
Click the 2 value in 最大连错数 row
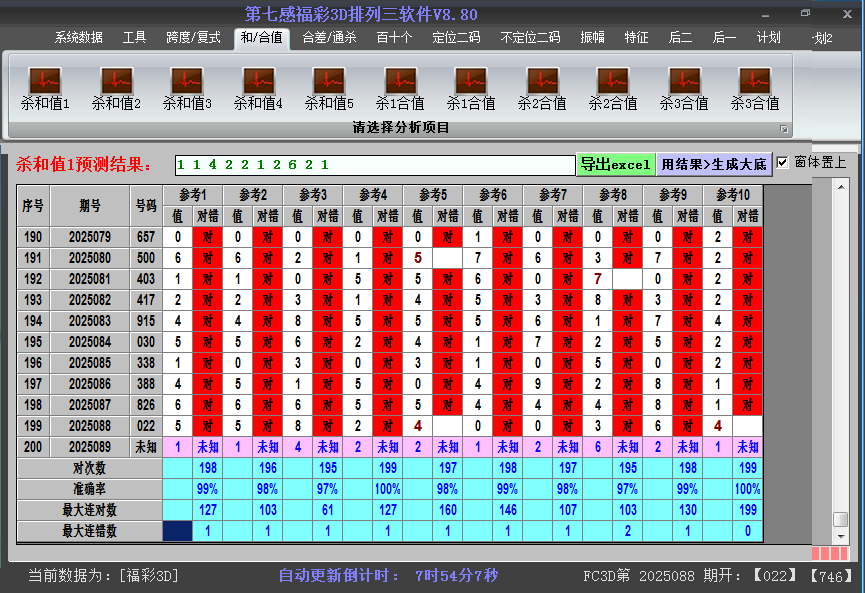coord(628,531)
